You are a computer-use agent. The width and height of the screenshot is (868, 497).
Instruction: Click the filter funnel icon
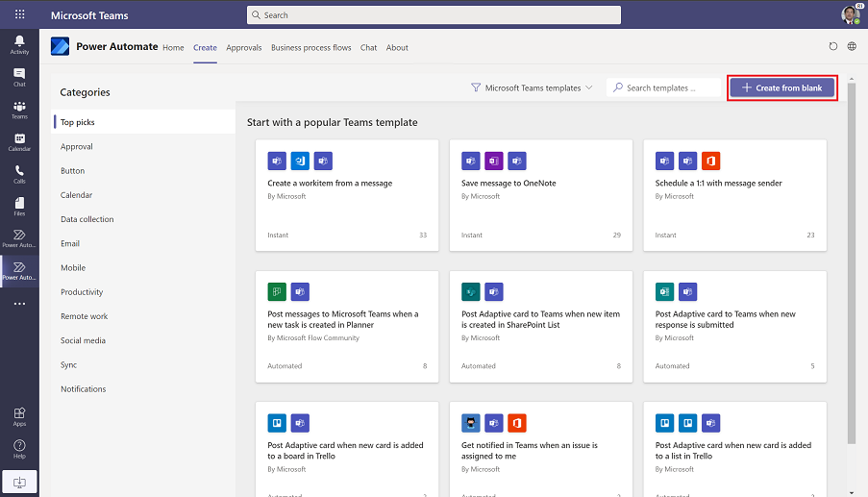(476, 87)
